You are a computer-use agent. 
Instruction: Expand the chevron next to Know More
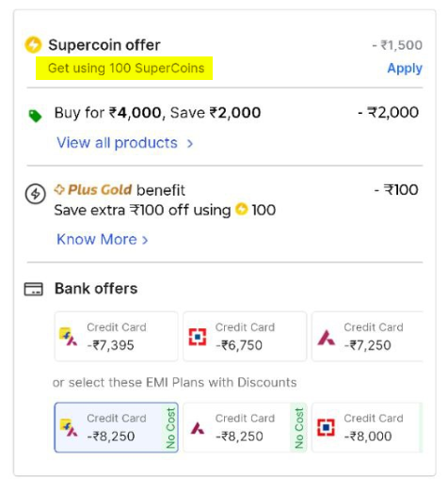144,240
